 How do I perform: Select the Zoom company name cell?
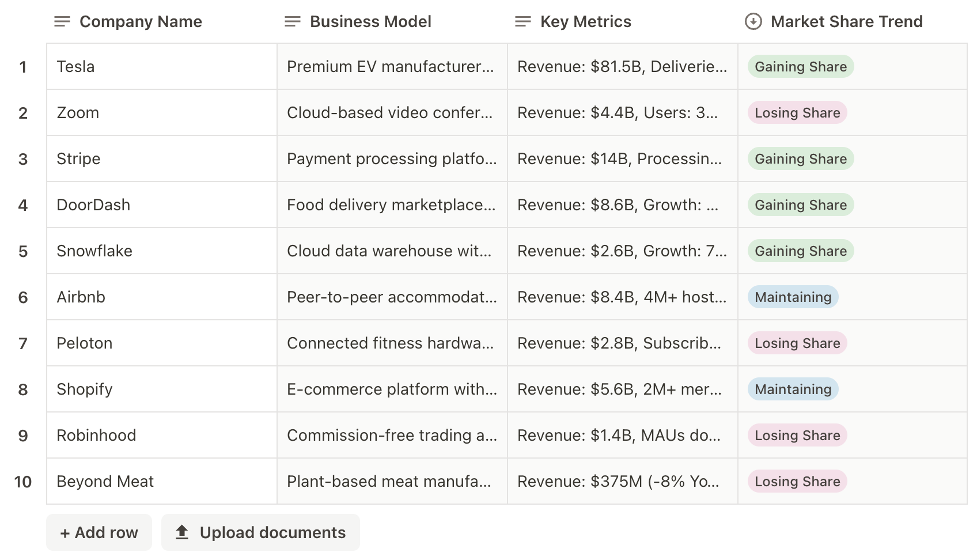[x=162, y=112]
